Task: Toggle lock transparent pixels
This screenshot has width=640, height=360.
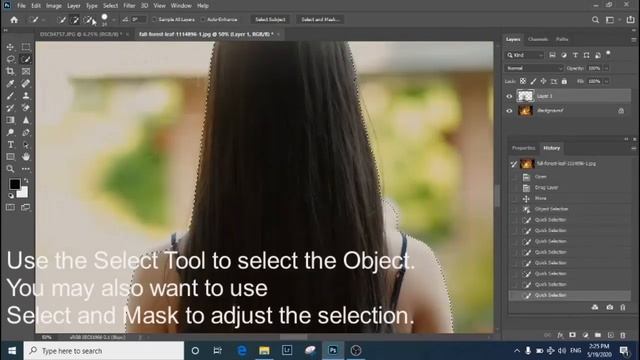Action: (523, 81)
